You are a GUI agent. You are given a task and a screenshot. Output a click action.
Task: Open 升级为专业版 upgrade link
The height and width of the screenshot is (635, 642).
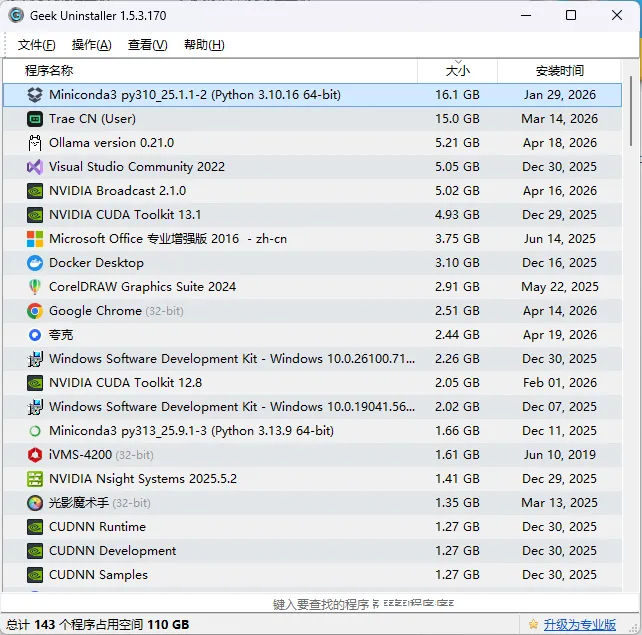pyautogui.click(x=579, y=624)
